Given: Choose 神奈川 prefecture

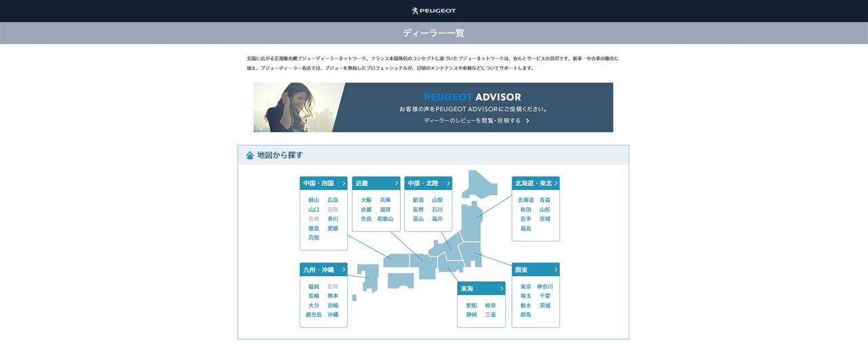Looking at the screenshot, I should coord(545,286).
